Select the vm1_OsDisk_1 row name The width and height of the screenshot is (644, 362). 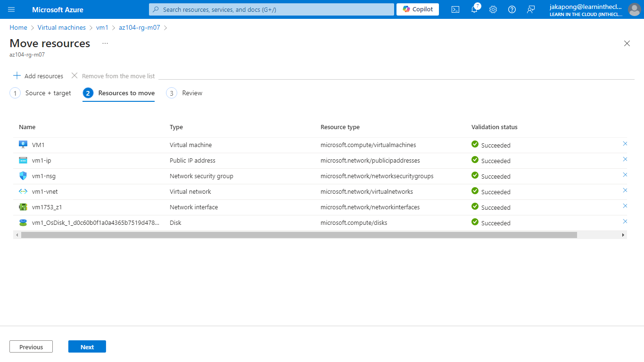point(96,223)
